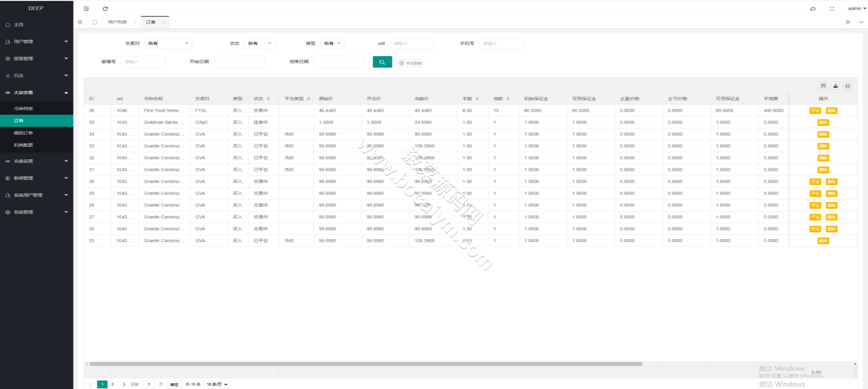Click the print table icon
The height and width of the screenshot is (389, 868).
pos(848,86)
